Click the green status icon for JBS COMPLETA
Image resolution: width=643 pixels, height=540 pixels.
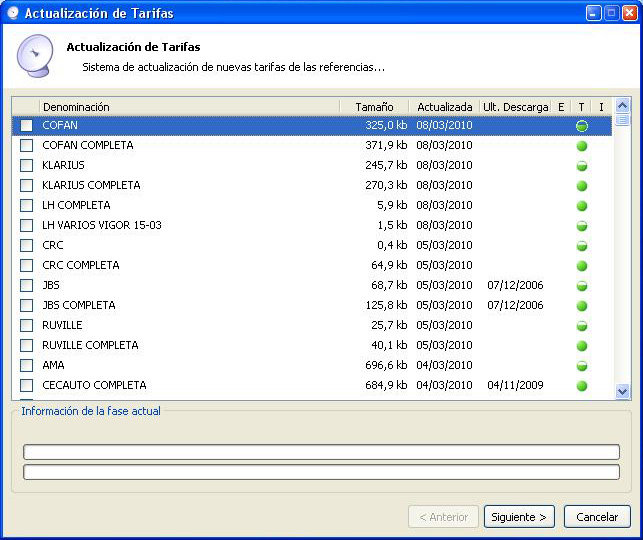point(581,305)
